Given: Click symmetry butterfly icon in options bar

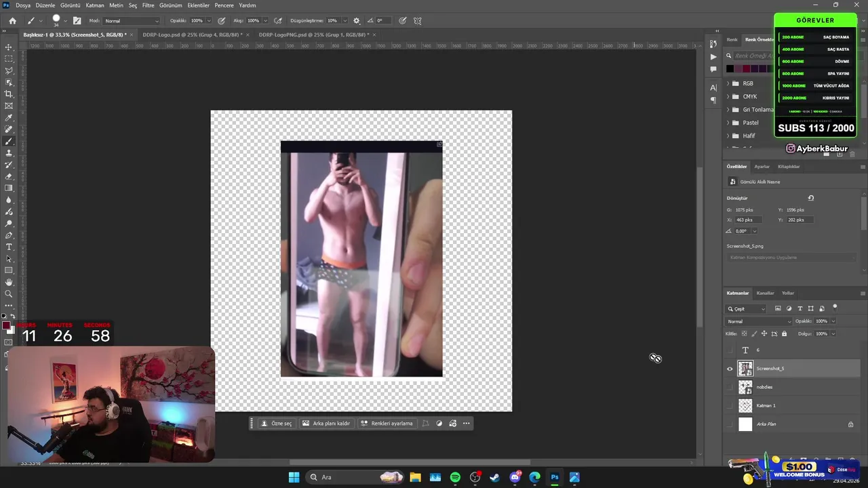Looking at the screenshot, I should 417,20.
